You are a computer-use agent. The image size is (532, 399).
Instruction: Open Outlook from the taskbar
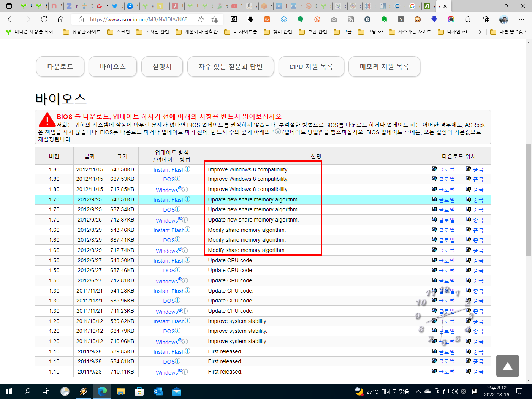click(158, 391)
